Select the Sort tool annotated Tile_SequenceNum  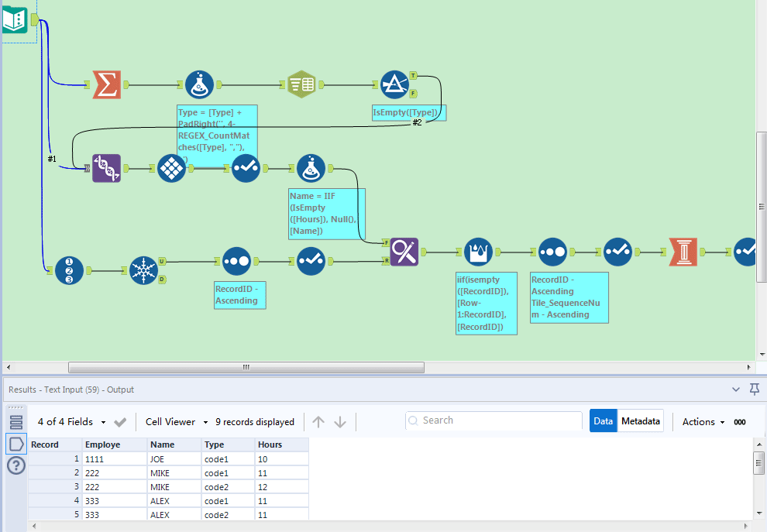click(552, 252)
